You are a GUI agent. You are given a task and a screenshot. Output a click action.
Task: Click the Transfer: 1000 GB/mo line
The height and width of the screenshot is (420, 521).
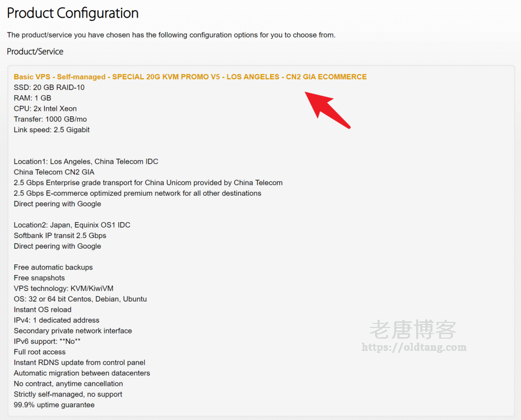pos(50,119)
